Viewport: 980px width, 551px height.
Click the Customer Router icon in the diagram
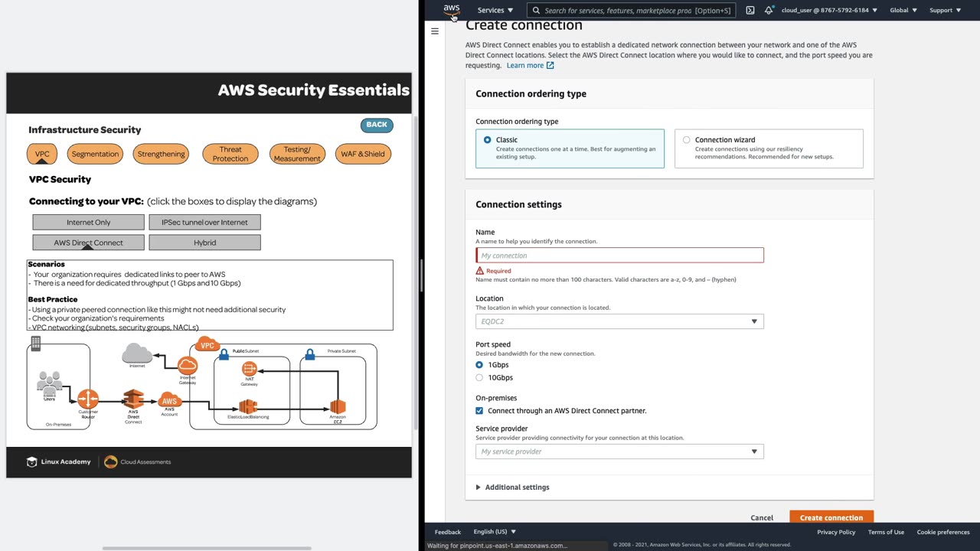tap(88, 399)
